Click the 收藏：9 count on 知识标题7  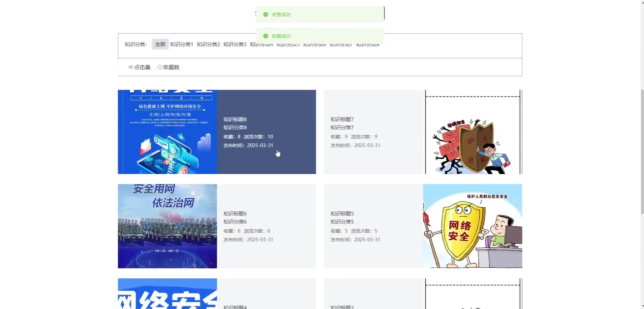pos(339,137)
